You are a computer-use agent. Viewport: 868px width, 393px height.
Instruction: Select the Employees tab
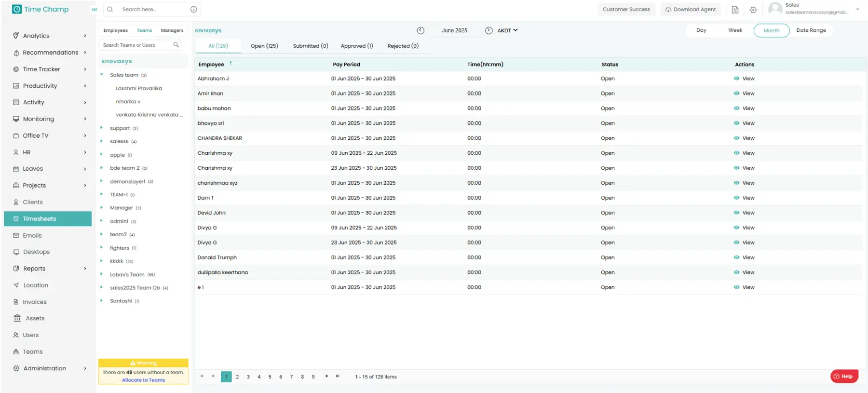[116, 30]
